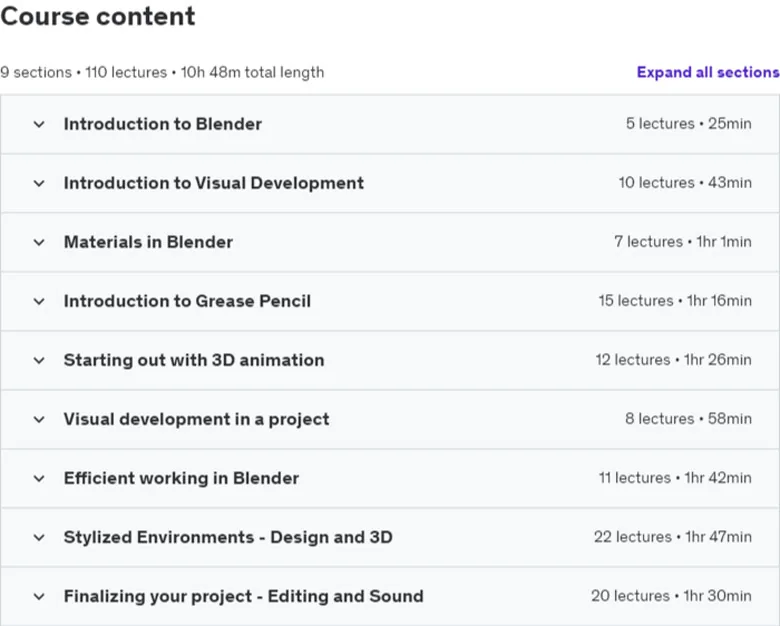
Task: Click the '9 sections • 110 lectures' summary text
Action: (x=84, y=73)
